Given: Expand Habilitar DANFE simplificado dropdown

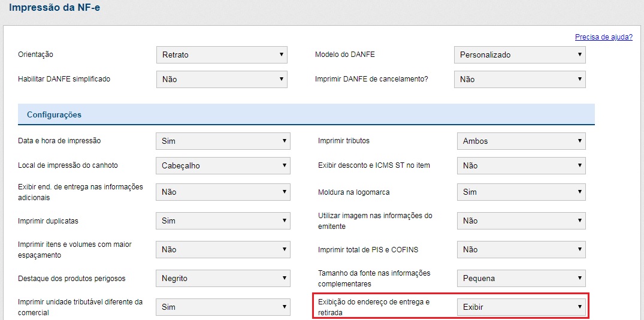Looking at the screenshot, I should (x=222, y=79).
